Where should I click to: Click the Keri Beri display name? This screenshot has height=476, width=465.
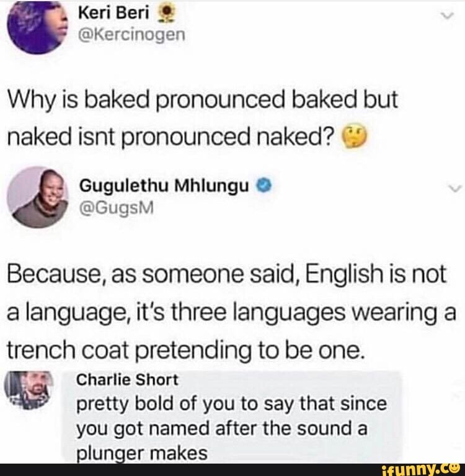coord(113,13)
